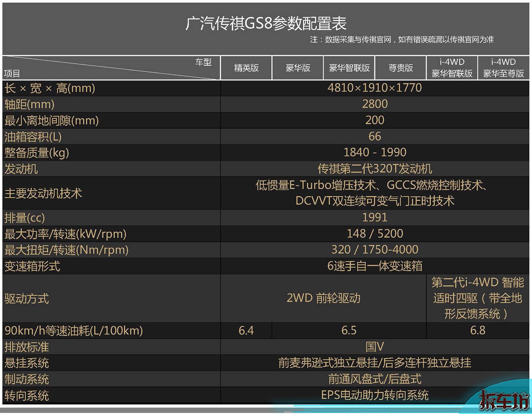Click the value 前麦弗逊式独立悬挂/后多连杆独立悬挂
532x414 pixels.
pyautogui.click(x=375, y=363)
